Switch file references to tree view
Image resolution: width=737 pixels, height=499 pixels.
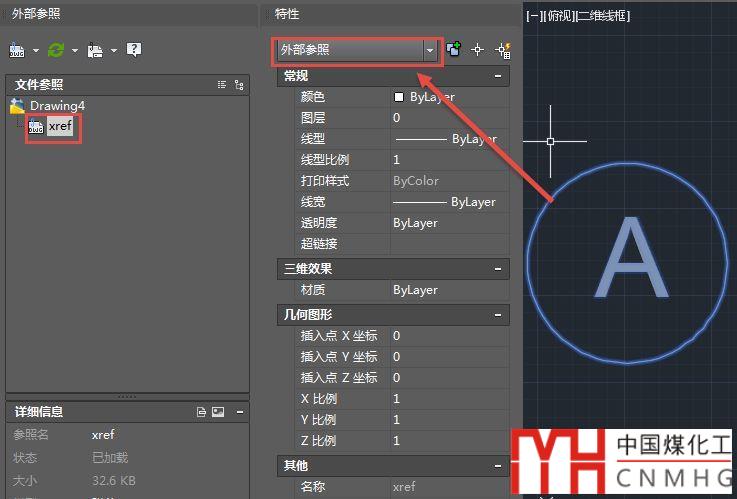point(239,85)
